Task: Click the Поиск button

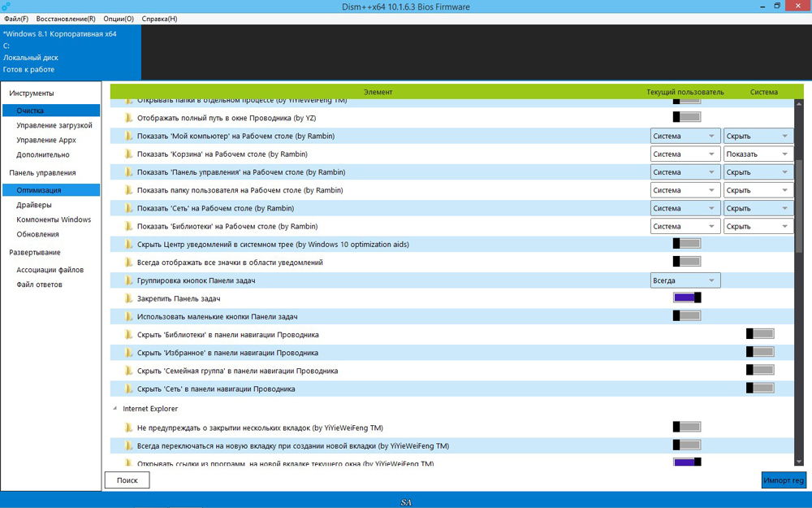Action: point(127,480)
